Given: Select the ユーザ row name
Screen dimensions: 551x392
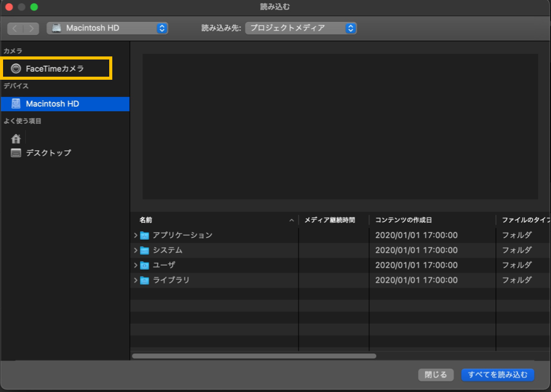Looking at the screenshot, I should click(x=164, y=265).
